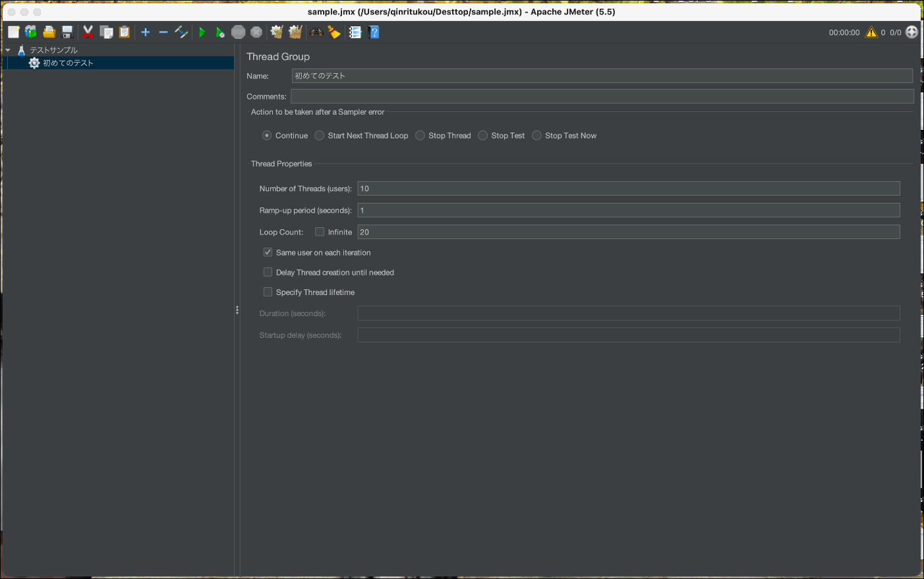This screenshot has width=924, height=579.
Task: Uncheck Same user on each iteration
Action: coord(268,252)
